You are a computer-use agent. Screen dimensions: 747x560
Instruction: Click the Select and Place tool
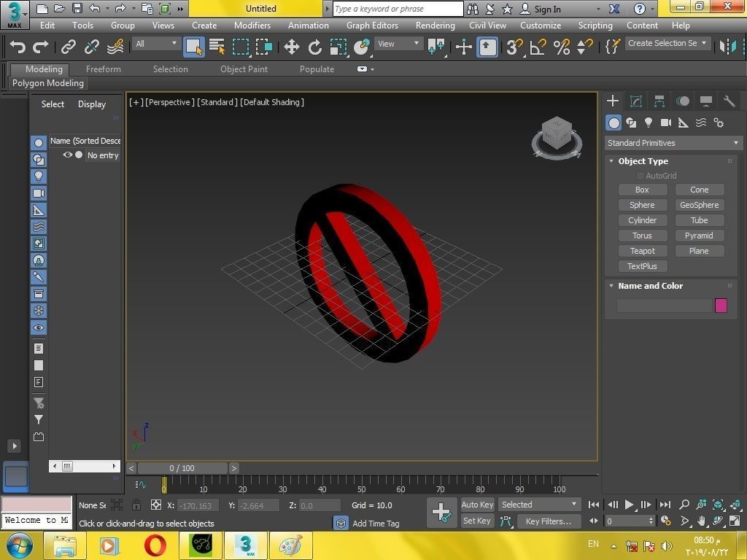click(x=362, y=47)
